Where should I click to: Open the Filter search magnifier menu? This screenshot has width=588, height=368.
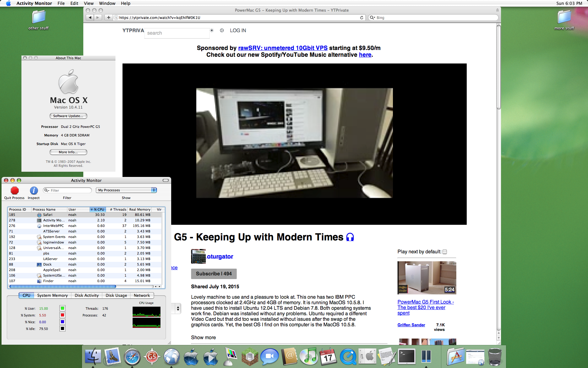point(47,190)
